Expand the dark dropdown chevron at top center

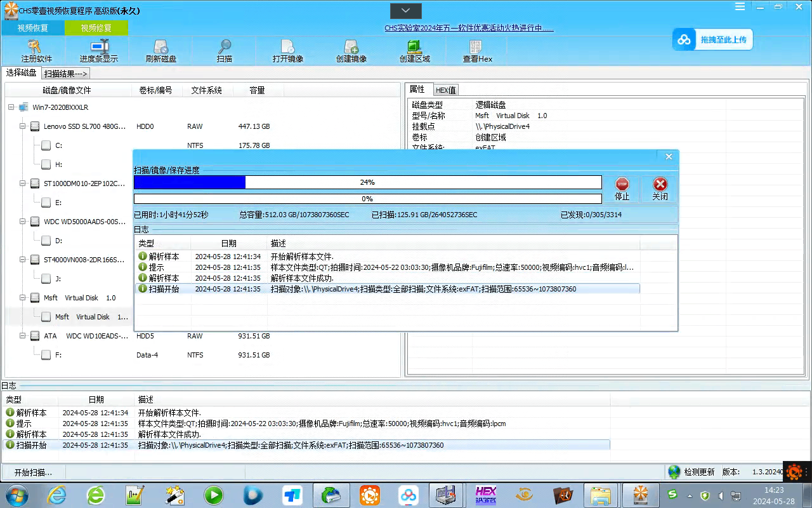click(406, 10)
